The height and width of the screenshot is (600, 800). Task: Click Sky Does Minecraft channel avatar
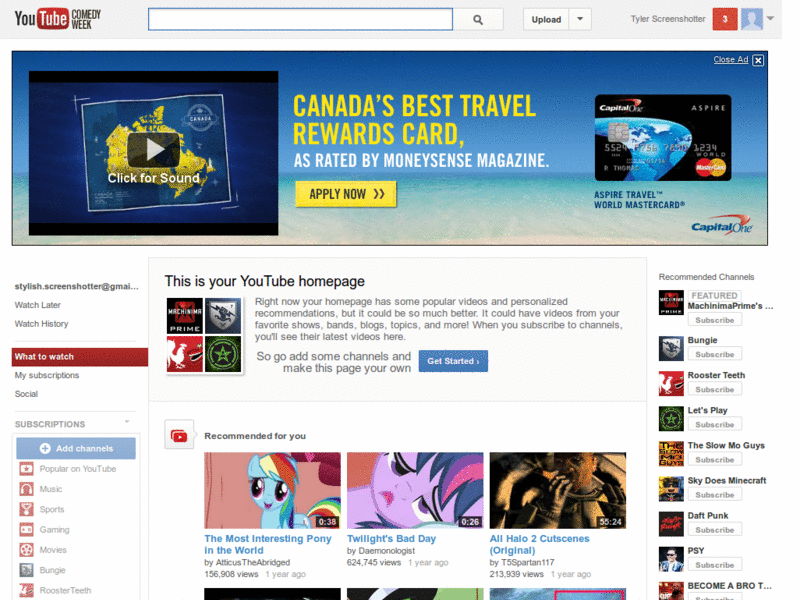pyautogui.click(x=671, y=489)
